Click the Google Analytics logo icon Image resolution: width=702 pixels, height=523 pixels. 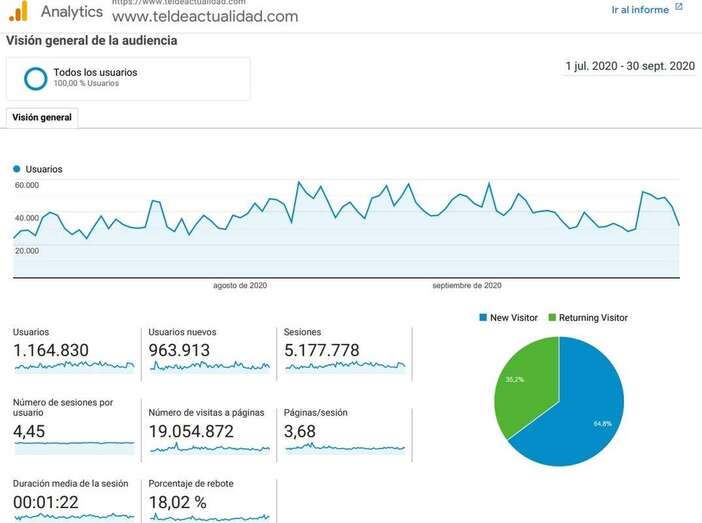(18, 12)
